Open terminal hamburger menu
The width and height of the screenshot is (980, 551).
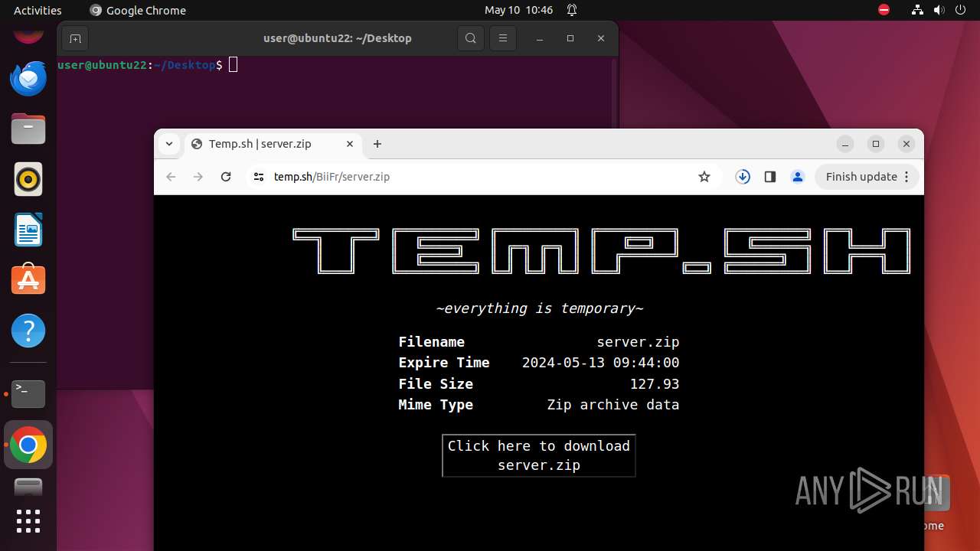click(503, 38)
